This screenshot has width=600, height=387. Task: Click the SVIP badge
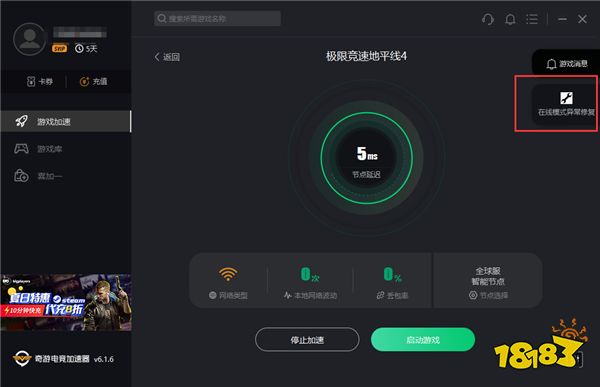coord(60,49)
